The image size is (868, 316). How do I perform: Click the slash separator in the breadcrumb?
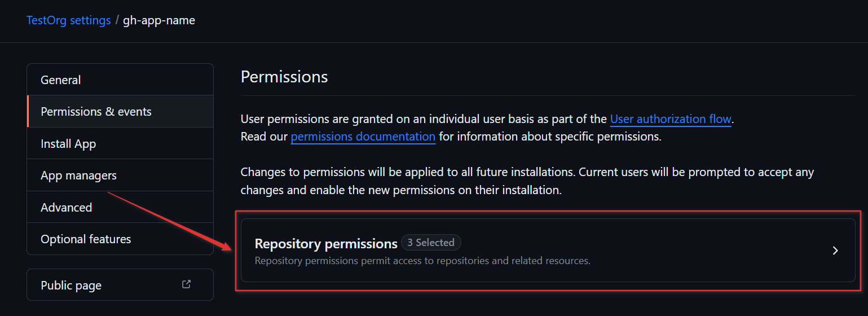(117, 20)
